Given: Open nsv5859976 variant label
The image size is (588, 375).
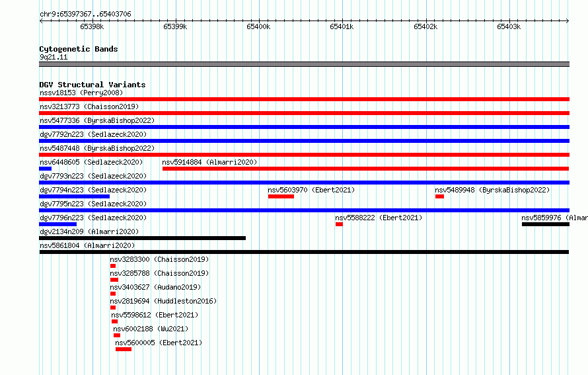Looking at the screenshot, I should pos(554,218).
